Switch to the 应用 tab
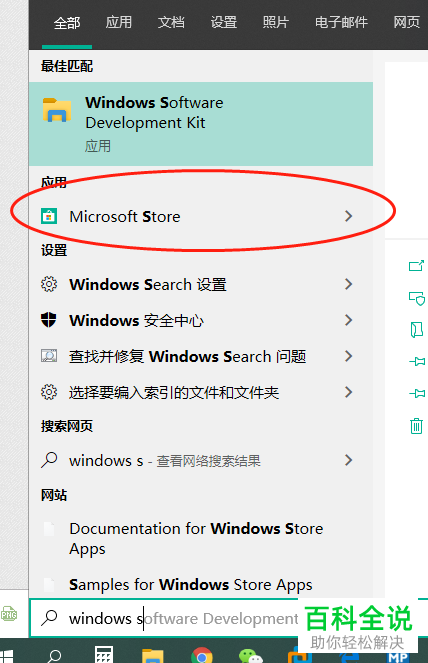428x663 pixels. (x=119, y=22)
